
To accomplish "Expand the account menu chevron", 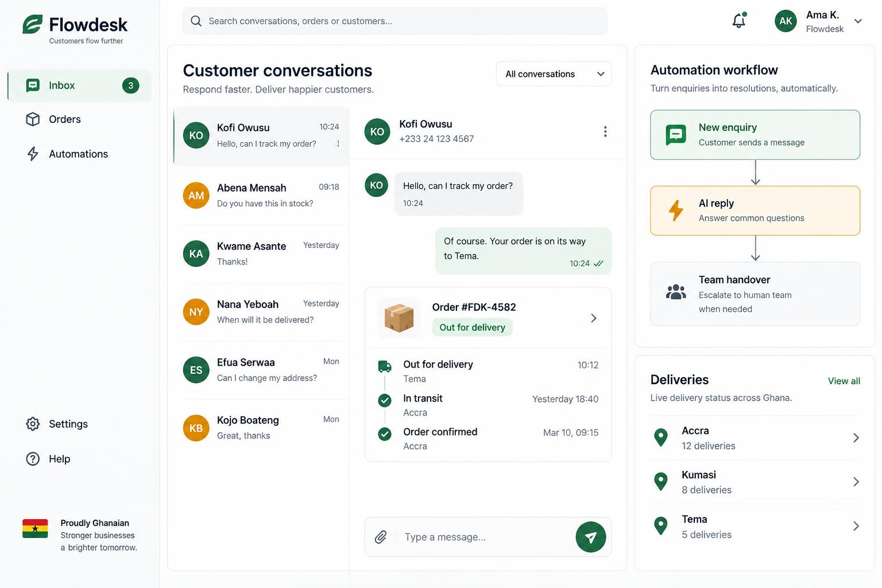I will (858, 21).
